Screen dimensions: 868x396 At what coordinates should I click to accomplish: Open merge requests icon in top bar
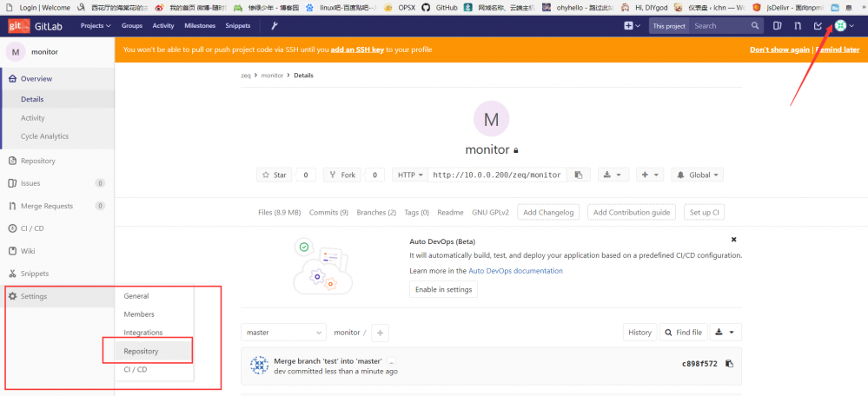point(798,25)
